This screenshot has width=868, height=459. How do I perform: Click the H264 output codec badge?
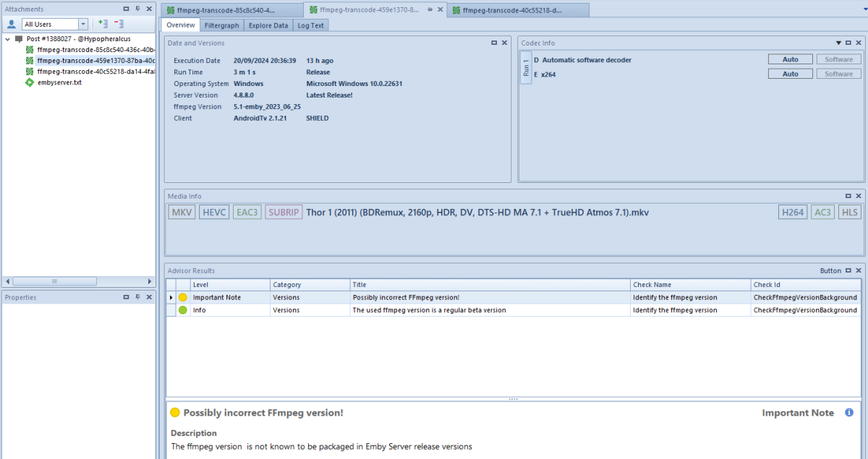[792, 212]
